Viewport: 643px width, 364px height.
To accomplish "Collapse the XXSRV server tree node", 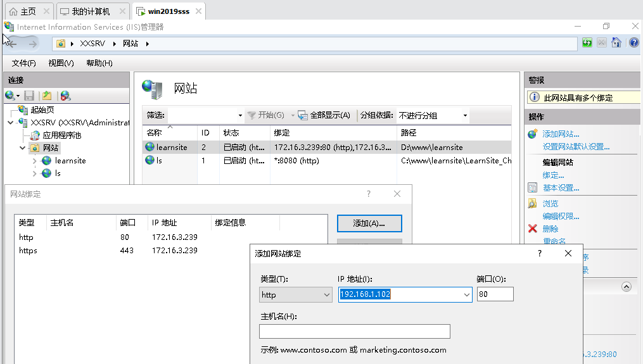I will click(11, 122).
